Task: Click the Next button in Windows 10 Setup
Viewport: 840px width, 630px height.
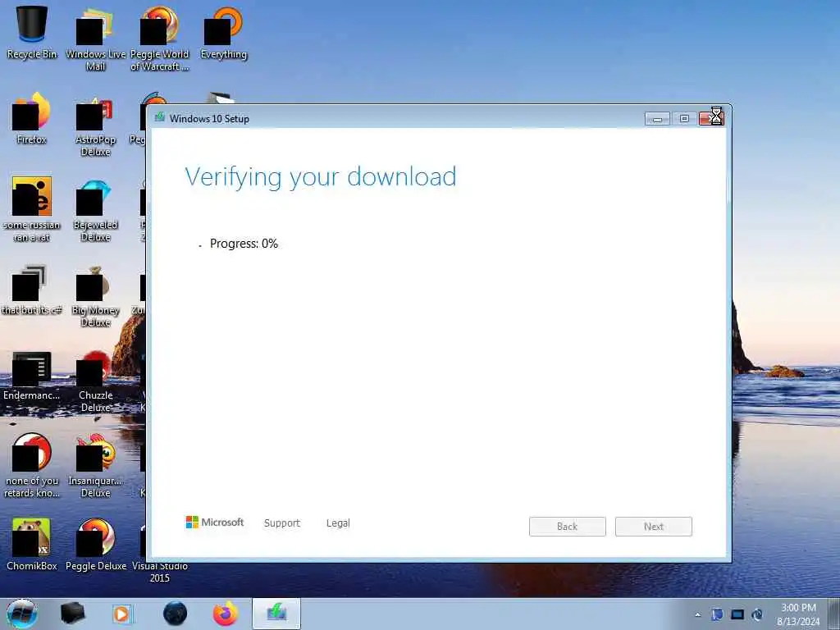Action: [654, 527]
